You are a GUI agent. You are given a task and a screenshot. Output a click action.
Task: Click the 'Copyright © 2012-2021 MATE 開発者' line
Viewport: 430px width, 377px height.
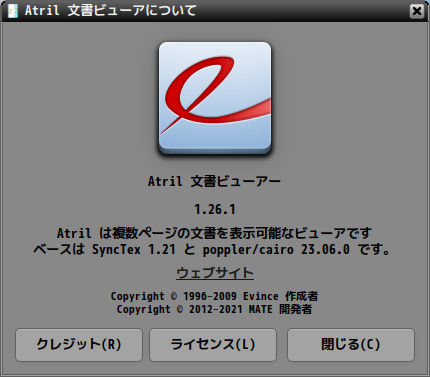214,309
